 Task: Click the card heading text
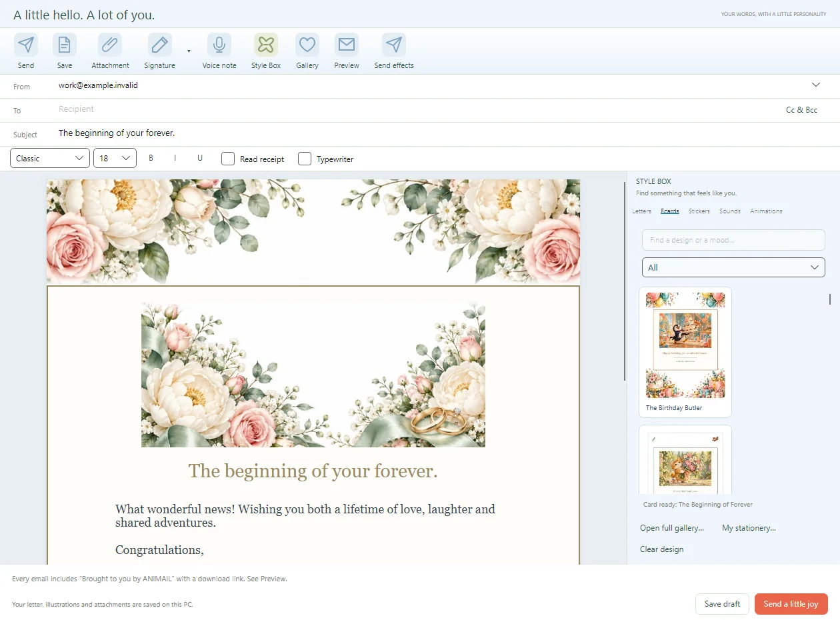click(x=313, y=471)
